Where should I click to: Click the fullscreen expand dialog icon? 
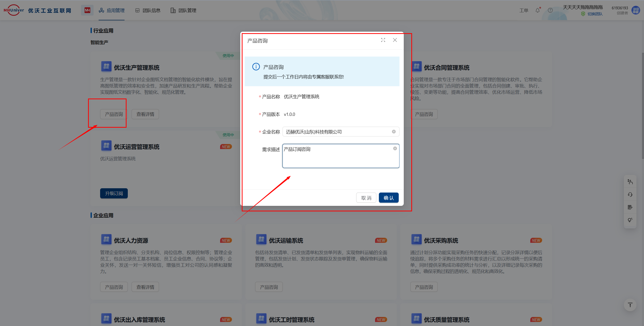(x=383, y=40)
